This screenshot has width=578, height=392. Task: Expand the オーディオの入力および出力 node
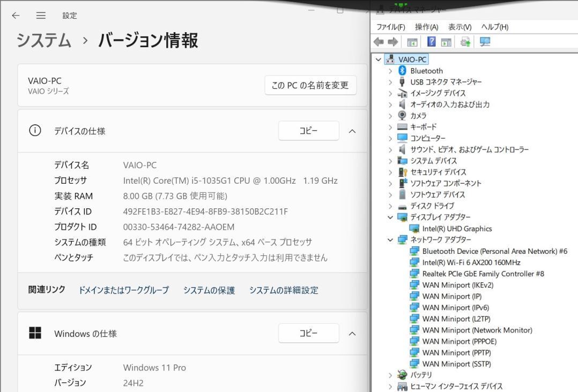pyautogui.click(x=390, y=104)
